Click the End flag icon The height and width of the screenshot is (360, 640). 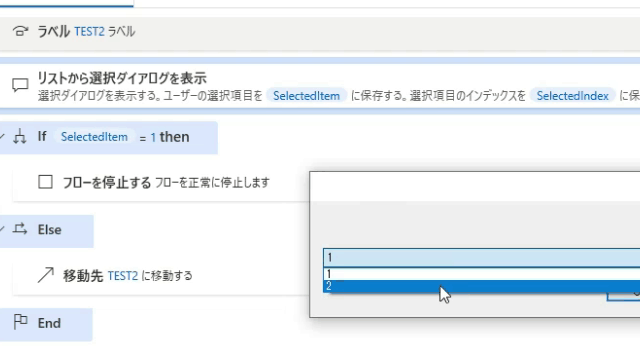pyautogui.click(x=20, y=322)
